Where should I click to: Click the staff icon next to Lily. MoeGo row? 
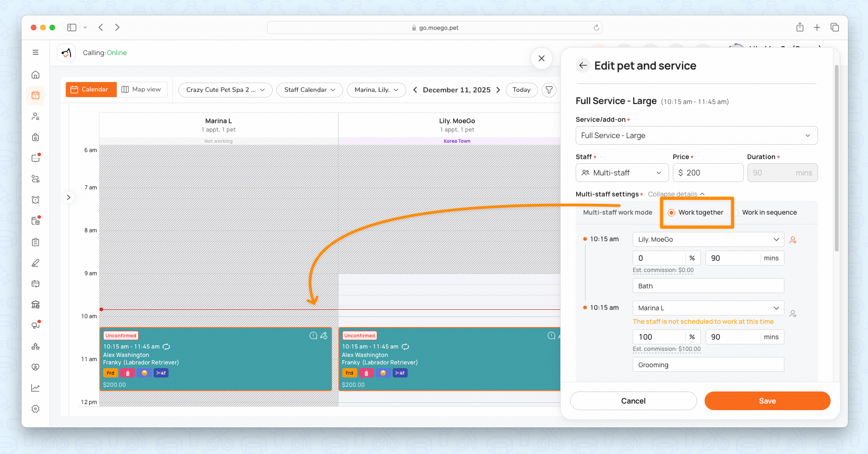[793, 240]
